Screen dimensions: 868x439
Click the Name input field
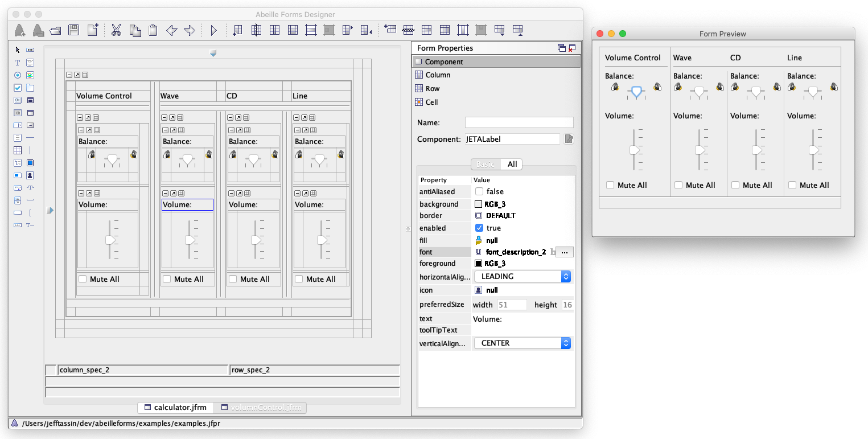519,122
